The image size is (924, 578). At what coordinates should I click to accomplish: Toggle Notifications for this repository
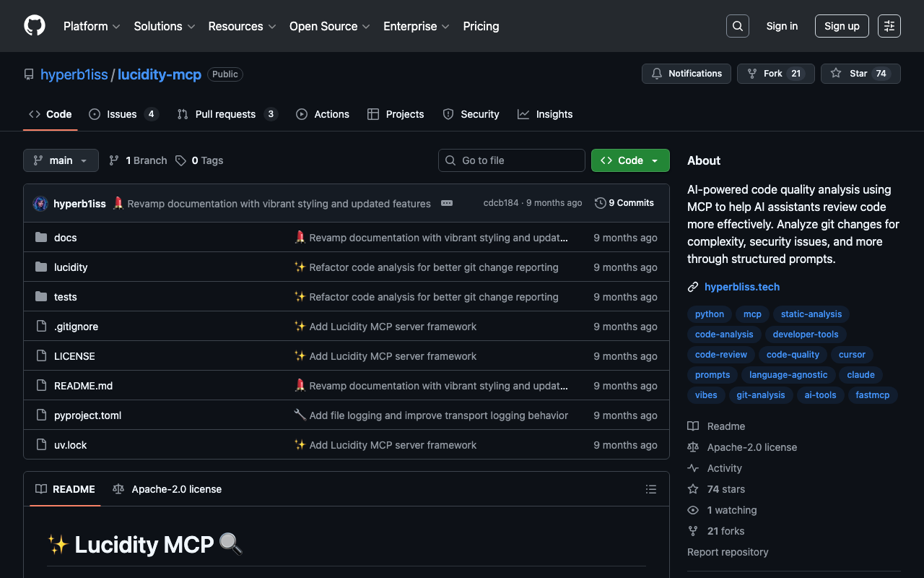[686, 74]
